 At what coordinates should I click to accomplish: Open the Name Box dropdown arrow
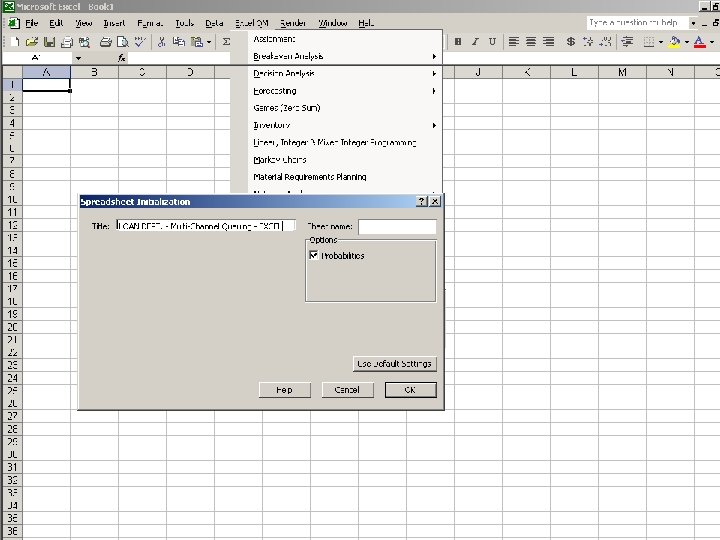coord(78,58)
